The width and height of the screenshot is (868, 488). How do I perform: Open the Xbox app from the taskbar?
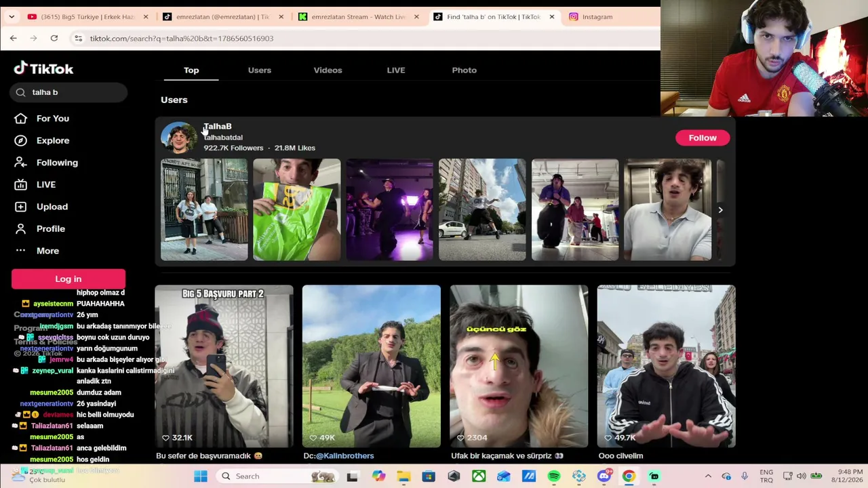(x=479, y=476)
